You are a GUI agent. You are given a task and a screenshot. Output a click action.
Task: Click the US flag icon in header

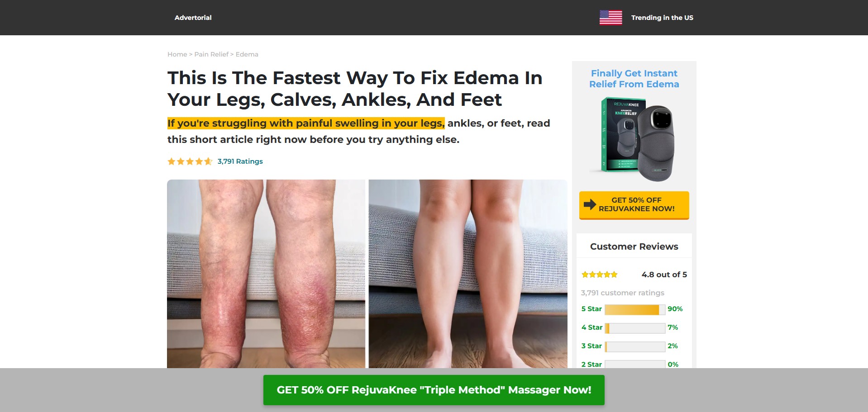coord(610,18)
